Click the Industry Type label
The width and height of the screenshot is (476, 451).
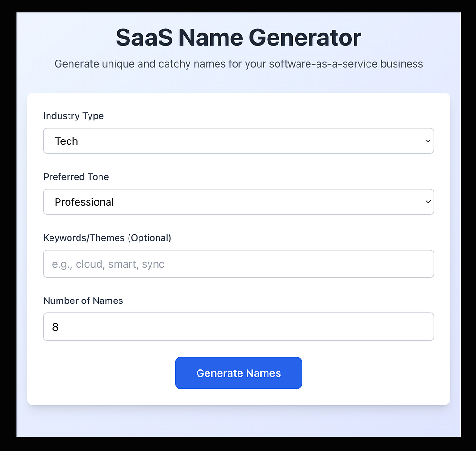point(73,116)
